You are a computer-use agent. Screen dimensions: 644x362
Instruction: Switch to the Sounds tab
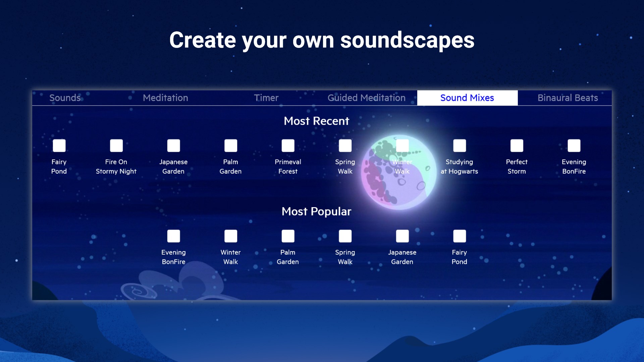(x=65, y=98)
